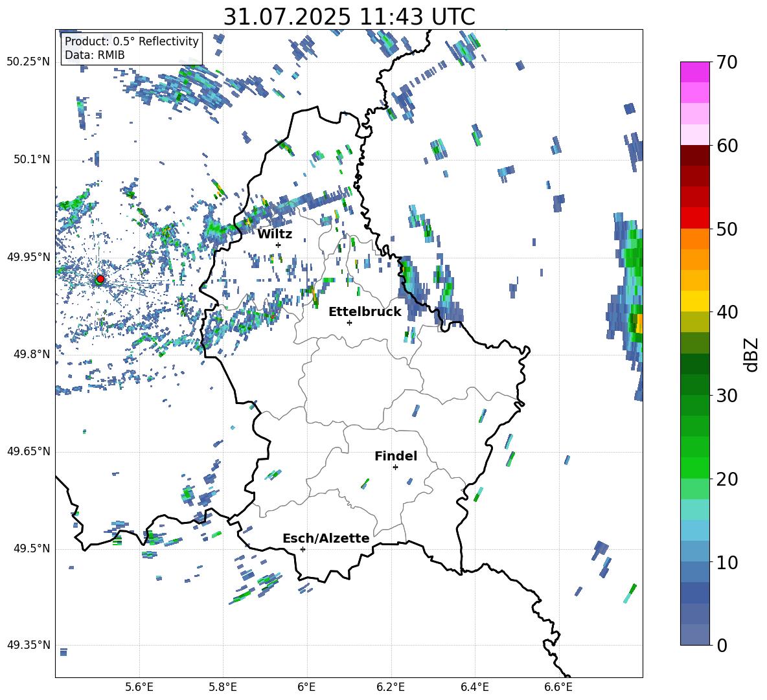
Task: Click the 49.5°N latitude label
Action: tap(31, 548)
